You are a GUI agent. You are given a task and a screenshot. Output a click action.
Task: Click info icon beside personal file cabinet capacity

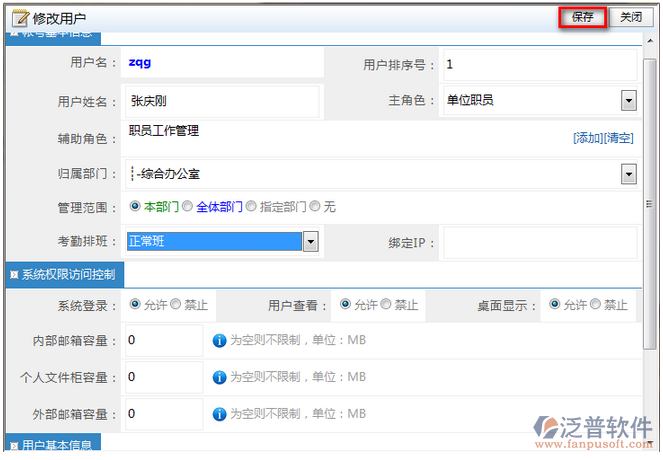click(219, 377)
